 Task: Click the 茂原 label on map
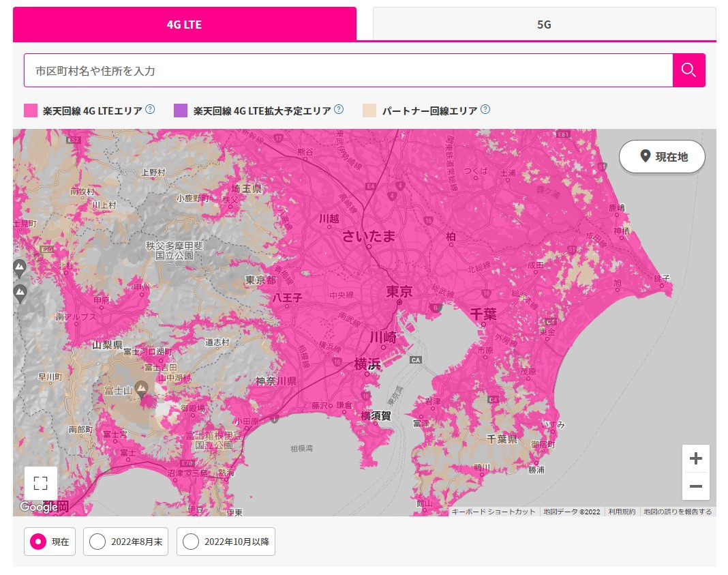coord(528,371)
